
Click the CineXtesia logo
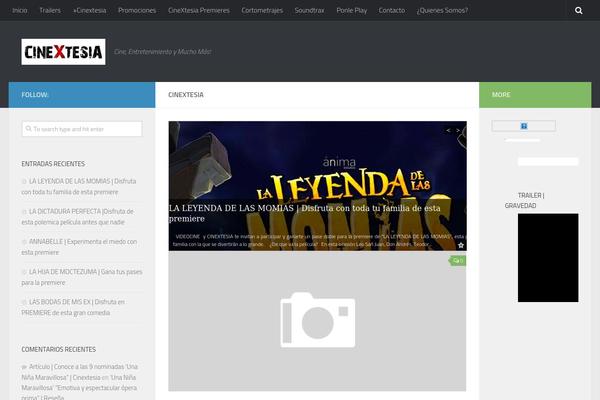64,52
